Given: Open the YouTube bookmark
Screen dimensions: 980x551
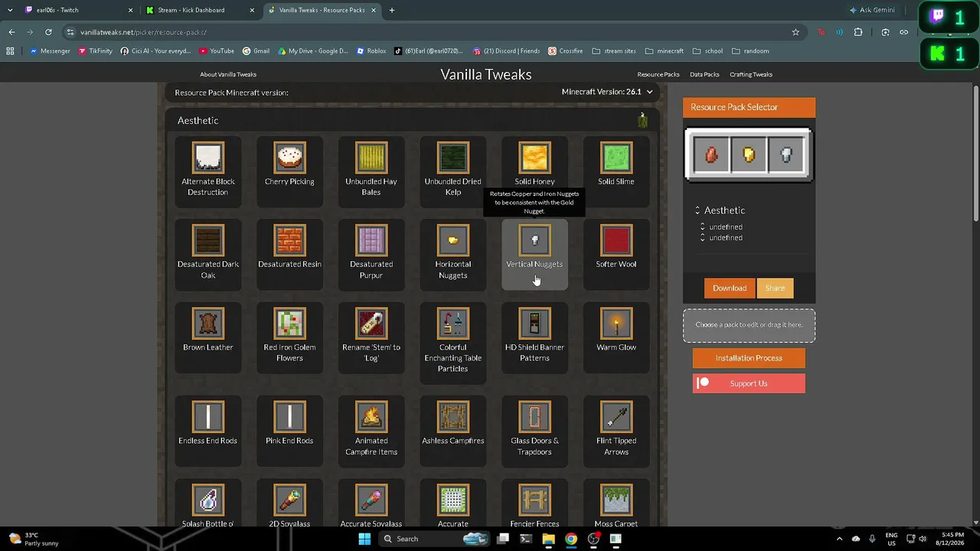Looking at the screenshot, I should tap(217, 51).
